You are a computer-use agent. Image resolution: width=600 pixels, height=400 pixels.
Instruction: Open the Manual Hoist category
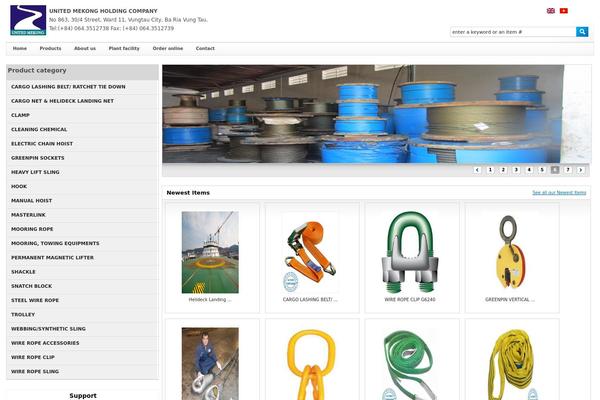[x=82, y=201]
